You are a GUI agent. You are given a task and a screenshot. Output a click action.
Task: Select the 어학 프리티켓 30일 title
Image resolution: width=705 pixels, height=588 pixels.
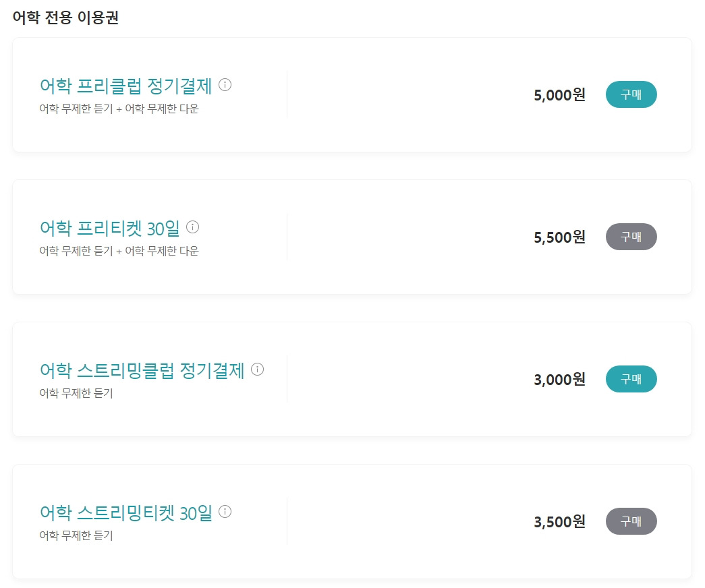(x=110, y=229)
